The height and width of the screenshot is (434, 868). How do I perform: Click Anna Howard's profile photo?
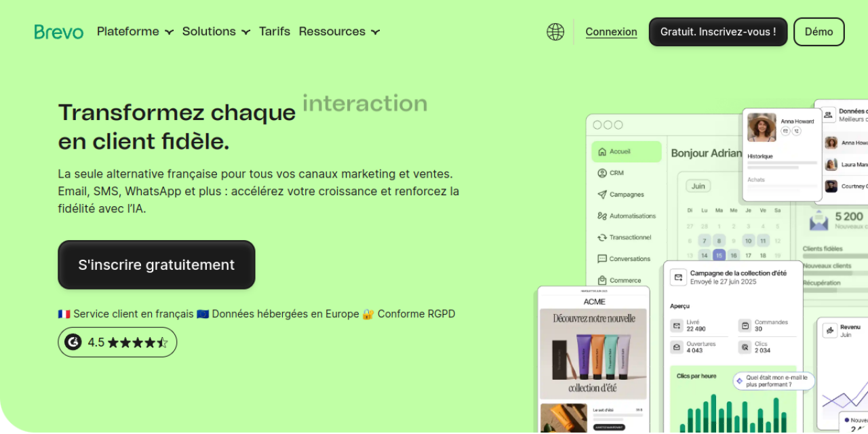pyautogui.click(x=762, y=127)
